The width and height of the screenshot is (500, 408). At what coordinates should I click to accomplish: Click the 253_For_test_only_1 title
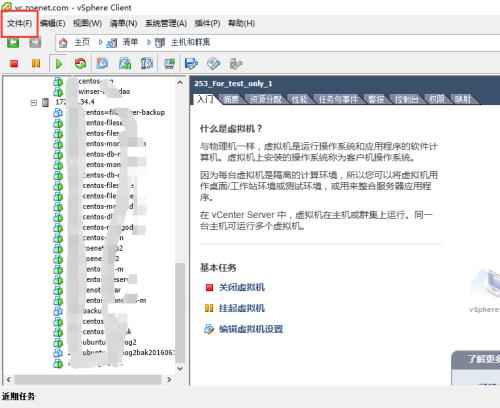[x=233, y=84]
